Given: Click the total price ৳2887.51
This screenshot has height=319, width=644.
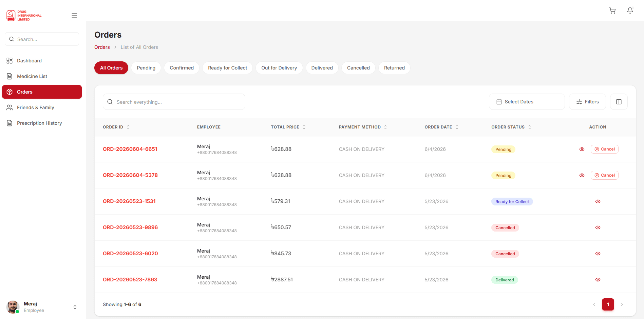Looking at the screenshot, I should point(282,280).
